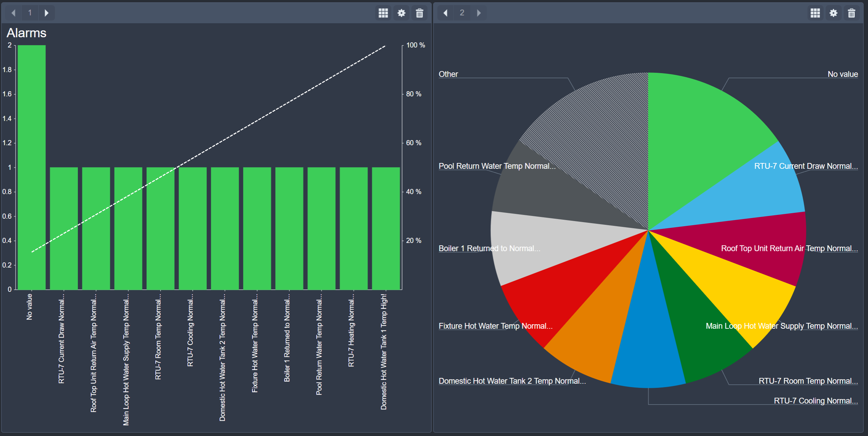Image resolution: width=868 pixels, height=436 pixels.
Task: Delete panel 2 with trash icon
Action: tap(852, 13)
